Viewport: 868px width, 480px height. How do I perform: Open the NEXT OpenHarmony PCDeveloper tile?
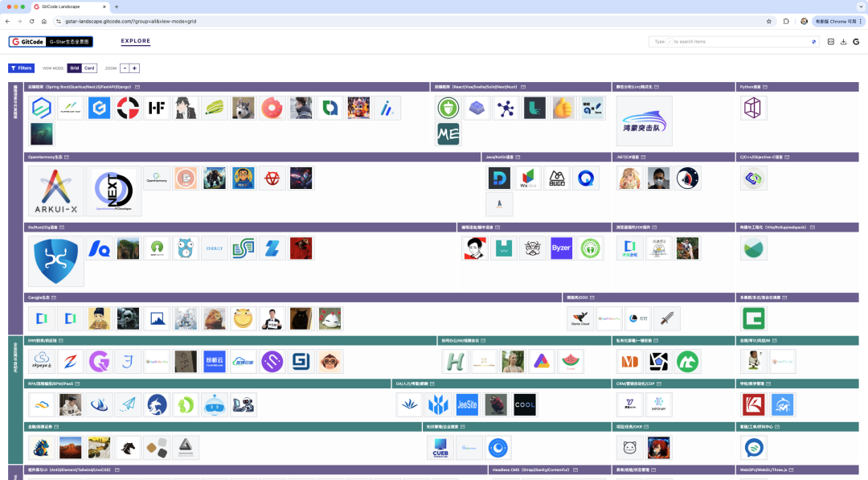pyautogui.click(x=113, y=191)
